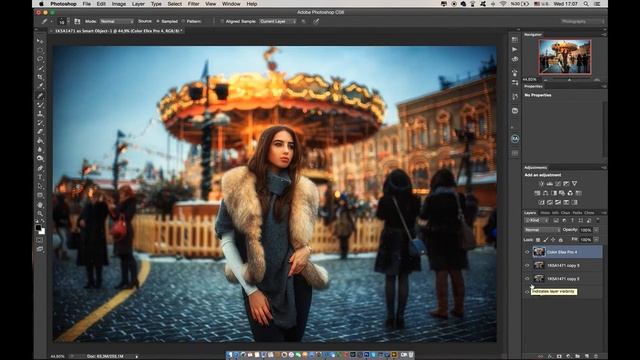Select the Clone Stamp tool

40,113
